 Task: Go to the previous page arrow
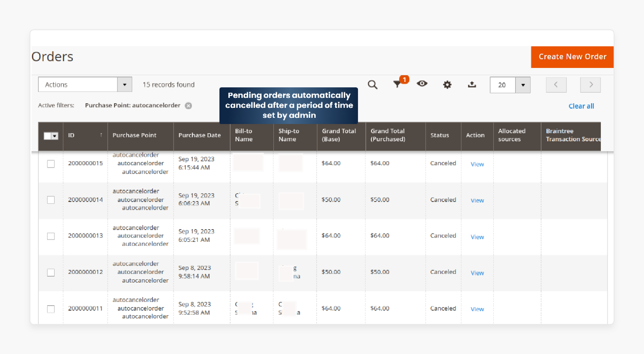pos(556,85)
